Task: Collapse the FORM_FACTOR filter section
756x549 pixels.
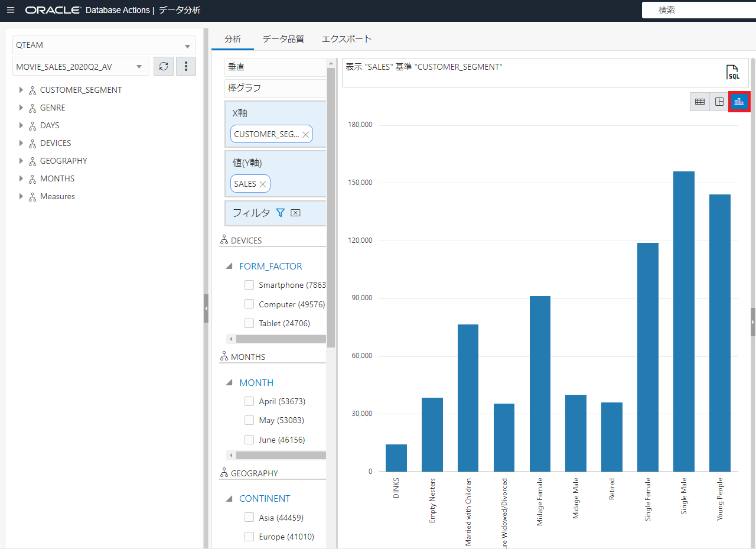Action: tap(229, 267)
